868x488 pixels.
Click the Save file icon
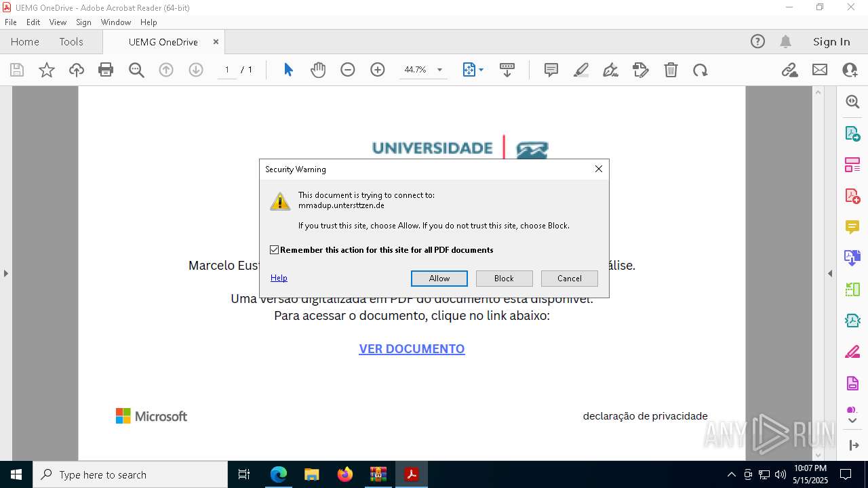(x=17, y=70)
